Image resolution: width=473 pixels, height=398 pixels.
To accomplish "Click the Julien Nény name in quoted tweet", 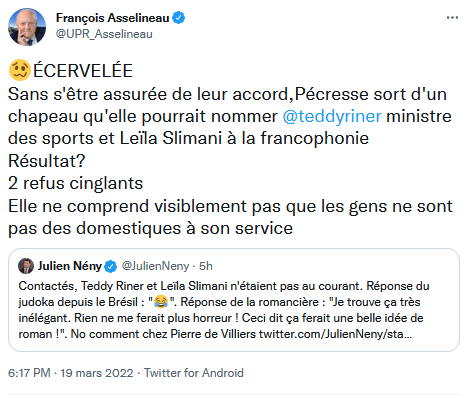I will point(69,266).
